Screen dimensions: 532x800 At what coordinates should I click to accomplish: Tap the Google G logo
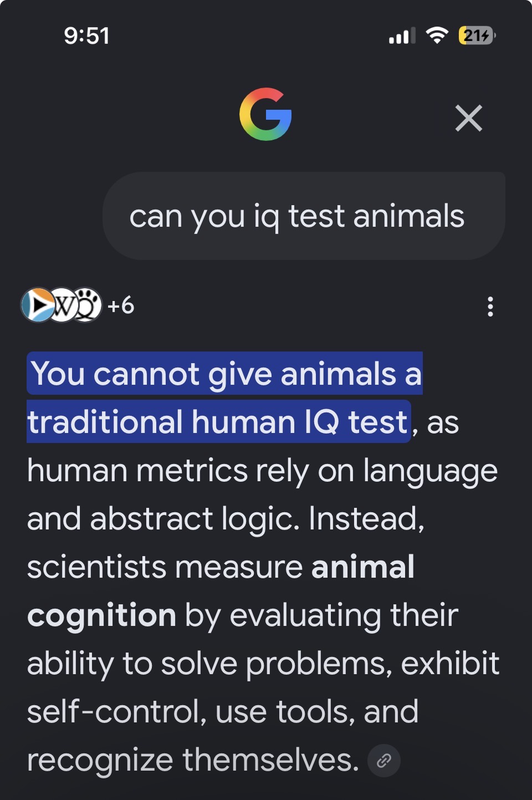[x=265, y=114]
